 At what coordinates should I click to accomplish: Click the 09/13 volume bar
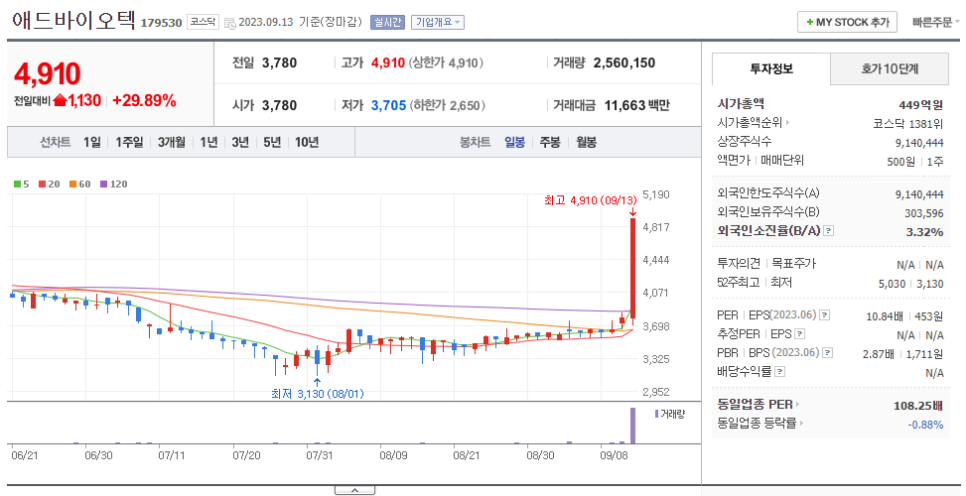(x=632, y=425)
